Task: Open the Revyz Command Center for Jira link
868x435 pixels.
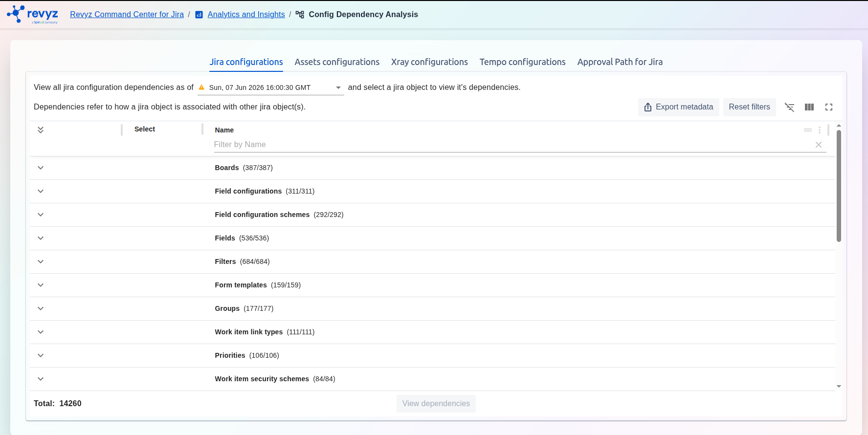Action: pyautogui.click(x=127, y=15)
